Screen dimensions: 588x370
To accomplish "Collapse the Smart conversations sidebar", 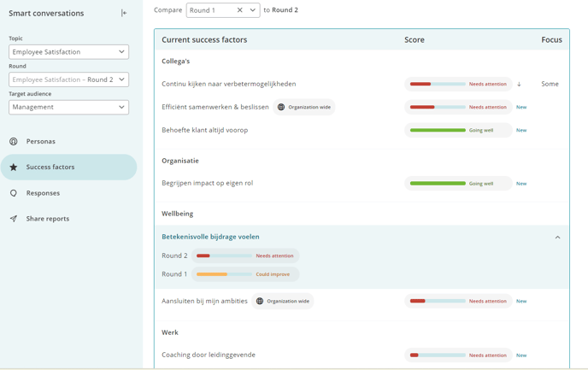I will click(x=124, y=13).
